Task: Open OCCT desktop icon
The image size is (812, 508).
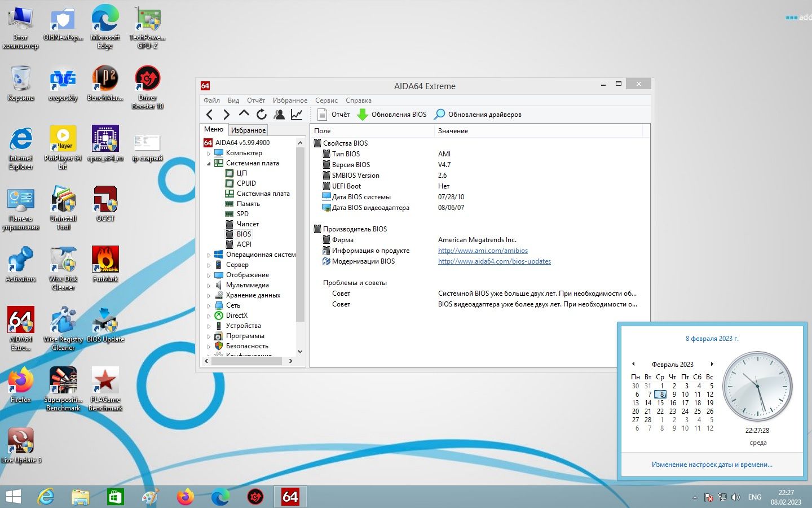Action: click(105, 204)
